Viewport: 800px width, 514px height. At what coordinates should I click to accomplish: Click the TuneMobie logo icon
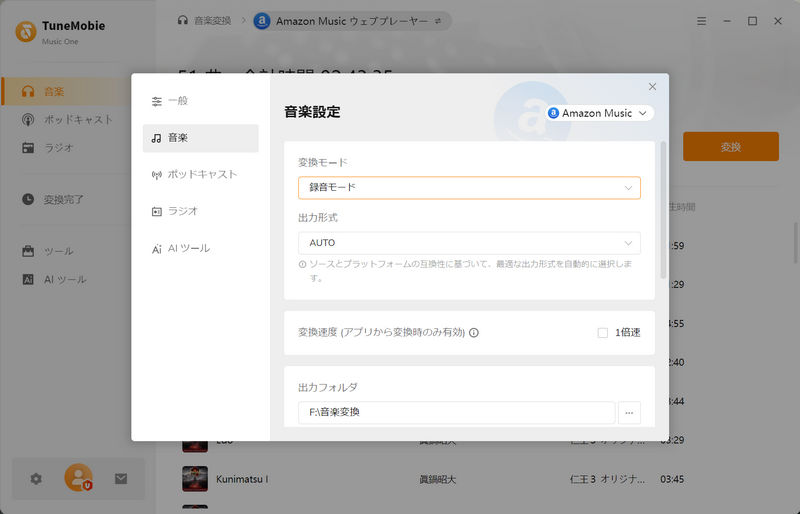(x=26, y=32)
